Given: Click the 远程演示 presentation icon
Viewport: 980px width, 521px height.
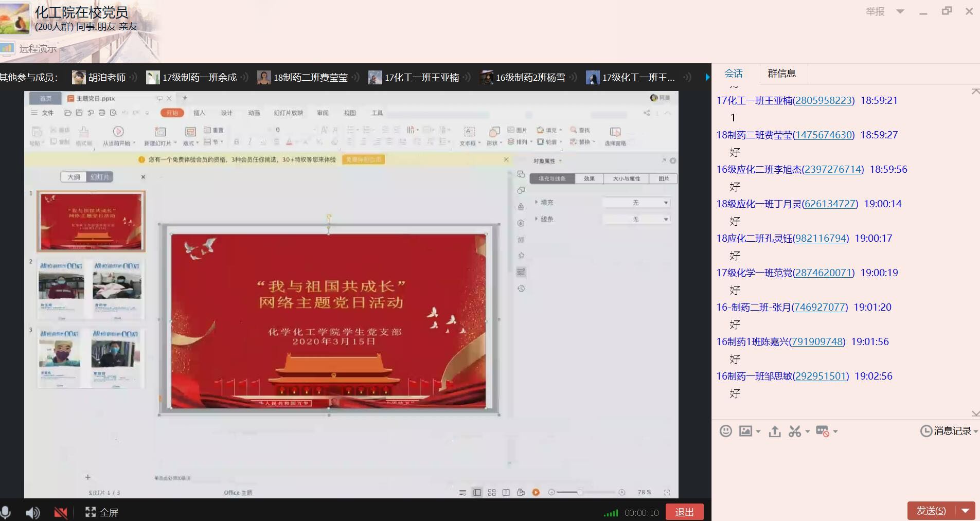Looking at the screenshot, I should 8,48.
